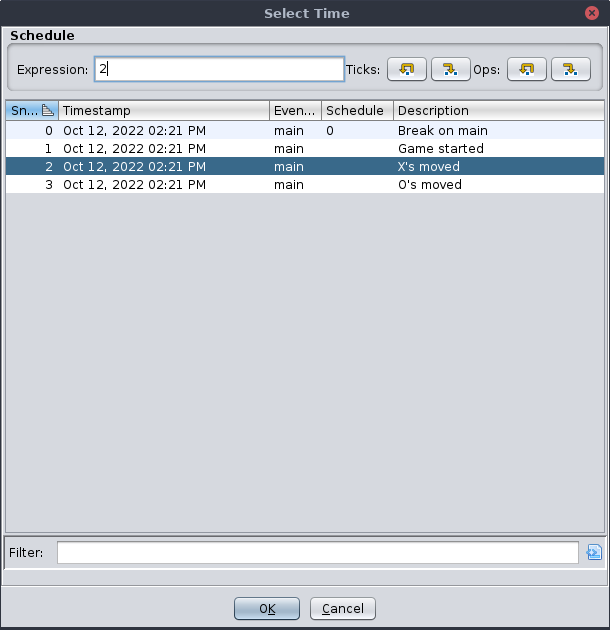Image resolution: width=610 pixels, height=630 pixels.
Task: Click Schedule cell value 0 in first row
Action: [x=331, y=131]
